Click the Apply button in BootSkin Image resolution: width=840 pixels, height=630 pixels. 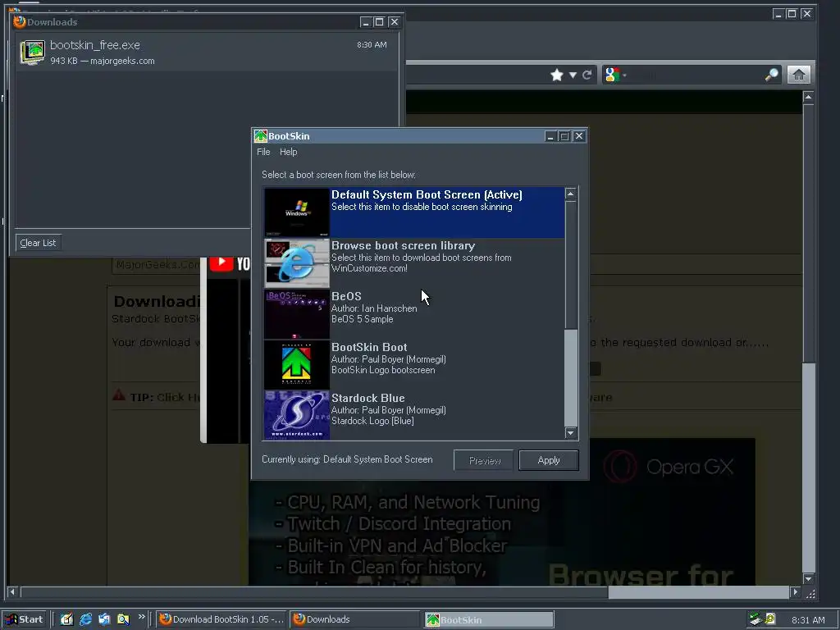(549, 460)
